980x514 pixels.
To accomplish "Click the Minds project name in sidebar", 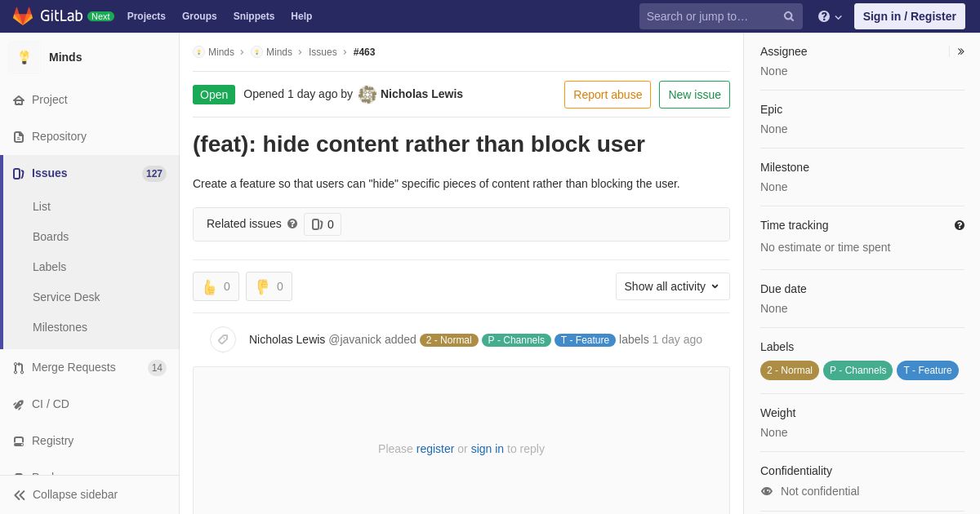I will [x=65, y=57].
